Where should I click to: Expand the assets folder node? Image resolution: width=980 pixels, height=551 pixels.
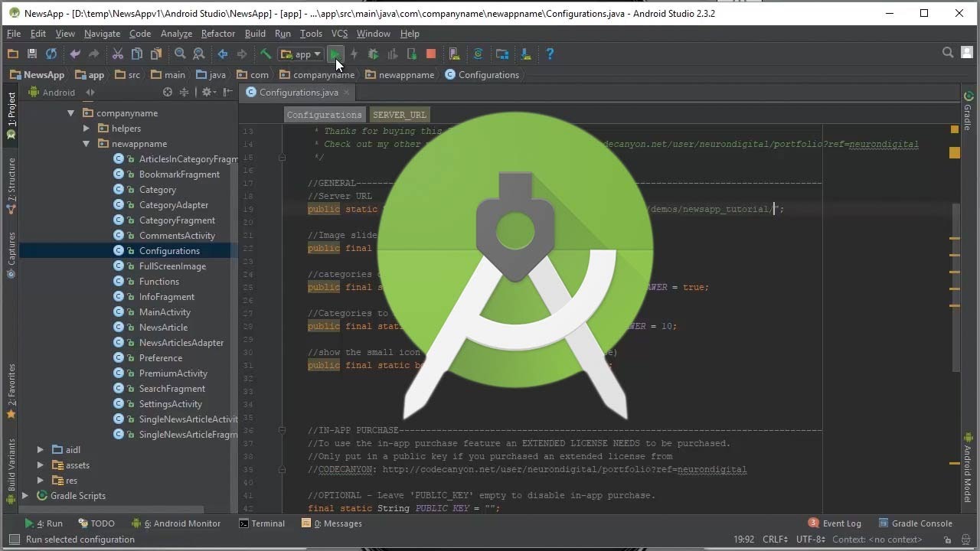pos(41,465)
